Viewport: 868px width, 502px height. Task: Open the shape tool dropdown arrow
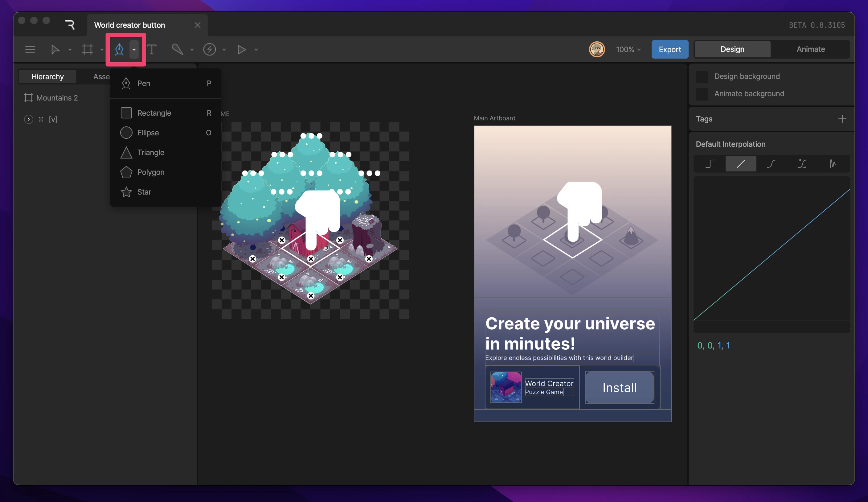coord(135,49)
